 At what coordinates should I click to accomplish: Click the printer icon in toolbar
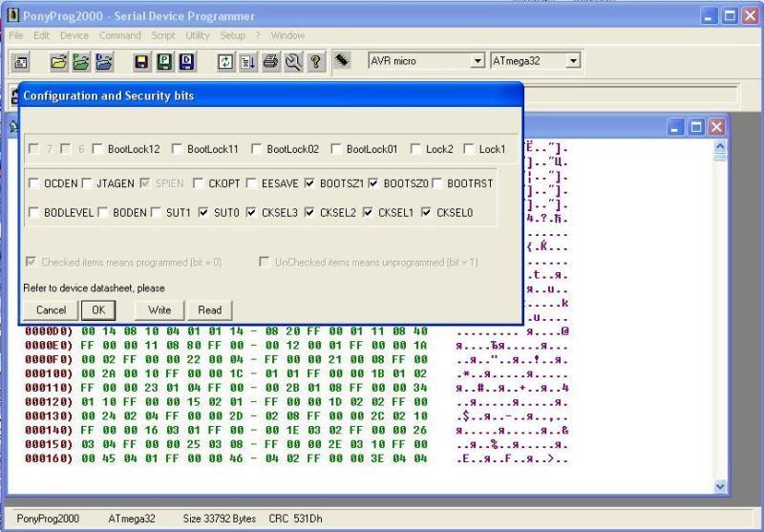click(x=270, y=61)
